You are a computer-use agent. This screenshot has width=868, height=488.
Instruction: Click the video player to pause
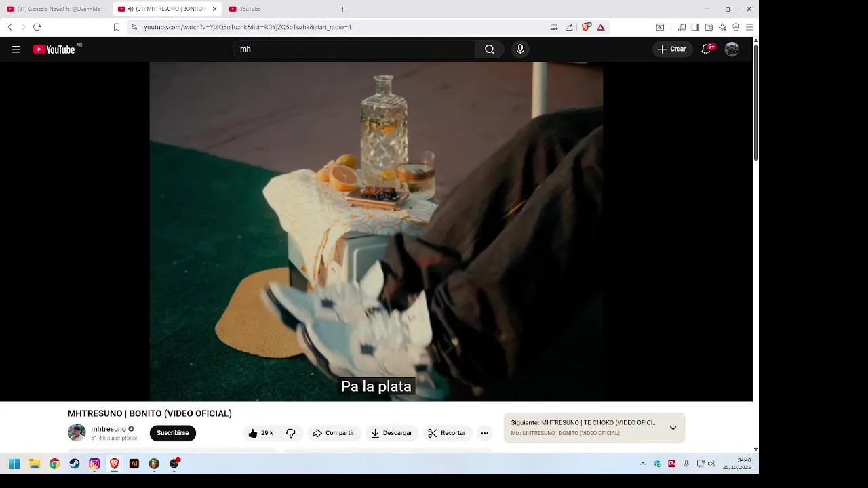[376, 230]
